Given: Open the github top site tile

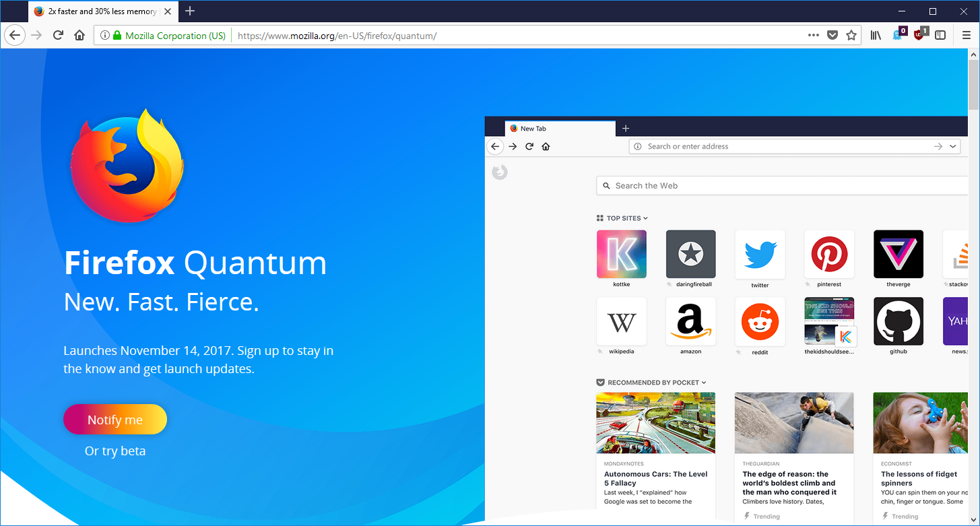Looking at the screenshot, I should click(899, 321).
